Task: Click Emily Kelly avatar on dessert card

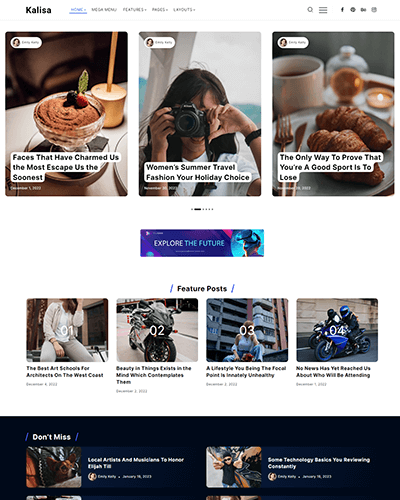Action: (16, 42)
